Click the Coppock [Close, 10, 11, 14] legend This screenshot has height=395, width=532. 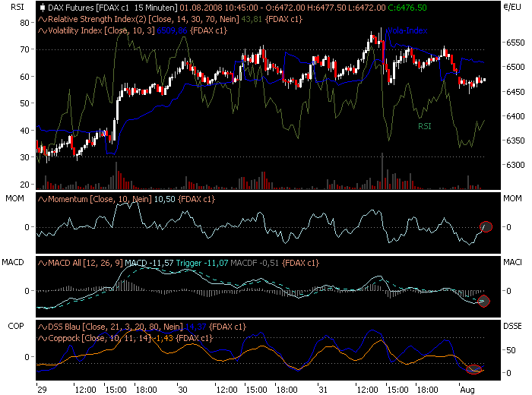tap(100, 338)
